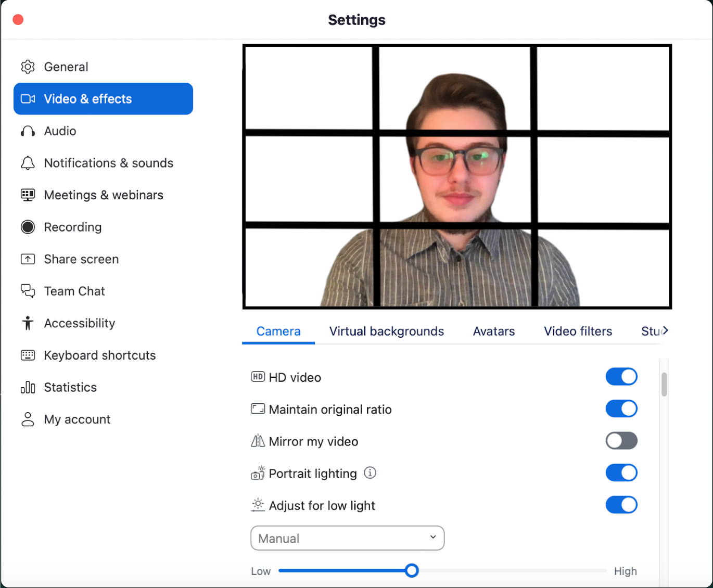Collapse the low light mode selector
Screen dimensions: 713x588
347,538
